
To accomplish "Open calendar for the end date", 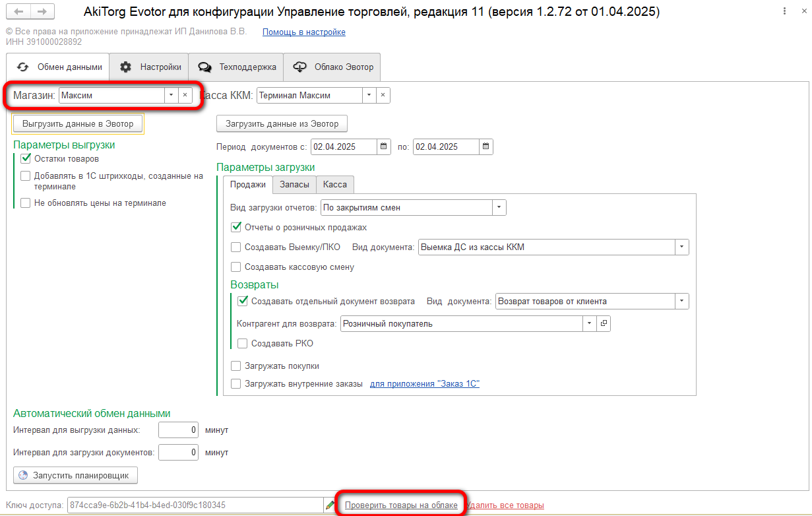I will tap(485, 146).
